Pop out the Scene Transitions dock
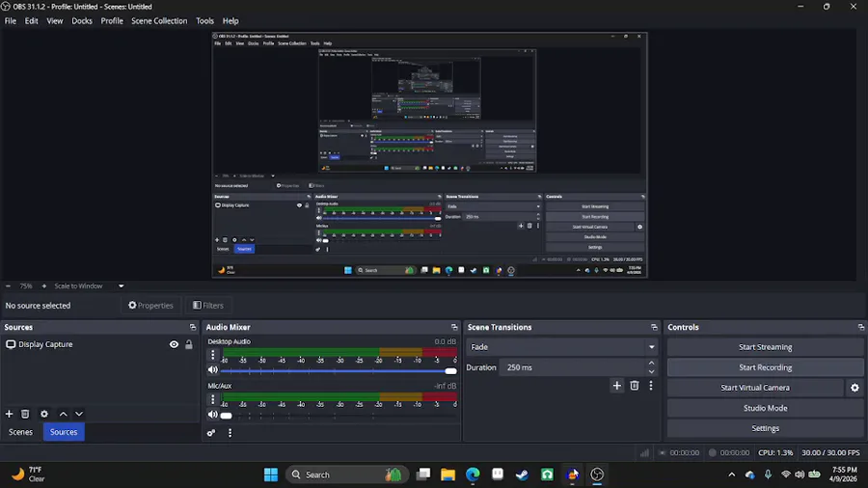The height and width of the screenshot is (488, 868). 654,327
